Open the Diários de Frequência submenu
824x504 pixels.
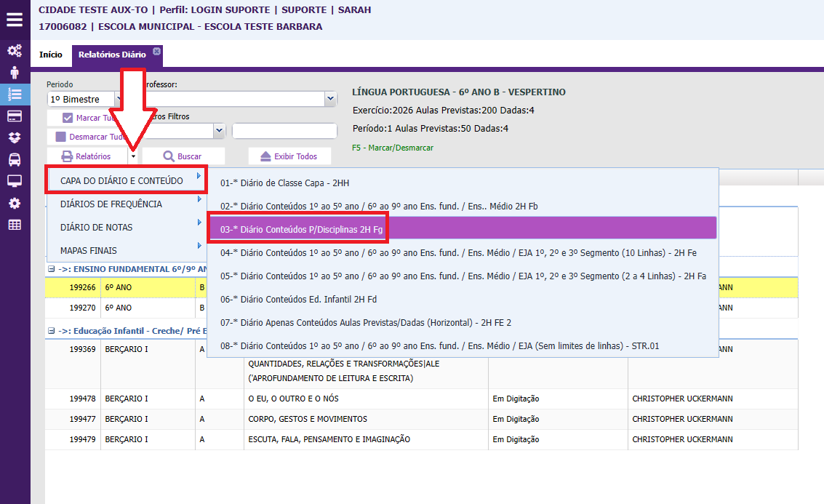[x=111, y=204]
